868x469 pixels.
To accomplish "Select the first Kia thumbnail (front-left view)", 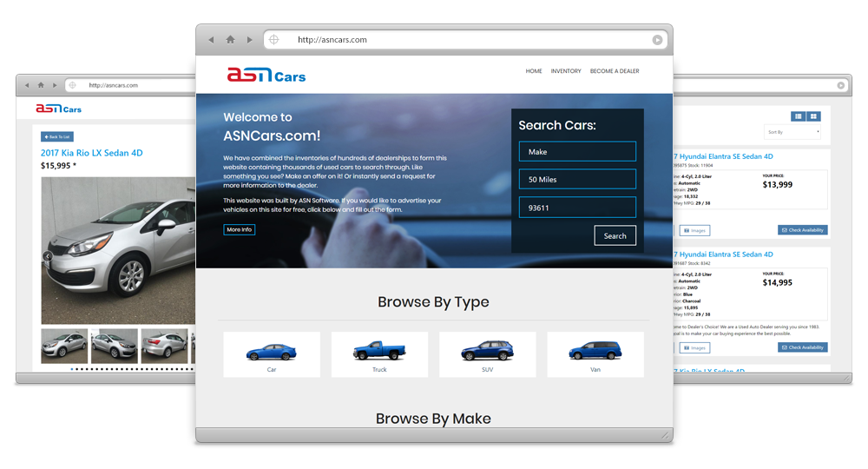I will 64,346.
